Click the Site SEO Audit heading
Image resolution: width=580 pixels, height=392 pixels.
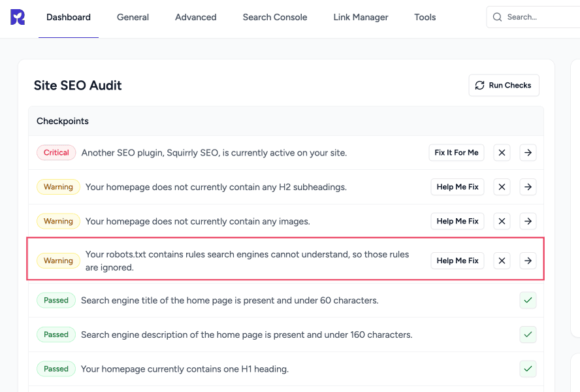[78, 85]
